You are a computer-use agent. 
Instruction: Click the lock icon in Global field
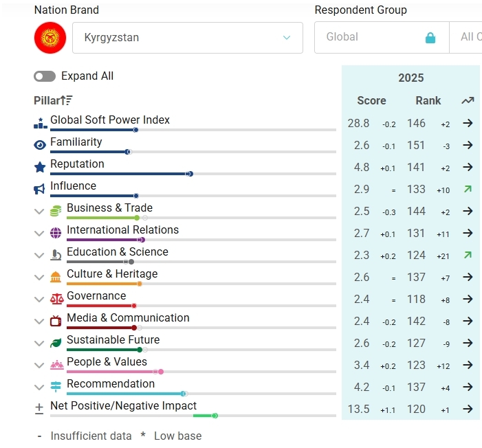(x=430, y=38)
